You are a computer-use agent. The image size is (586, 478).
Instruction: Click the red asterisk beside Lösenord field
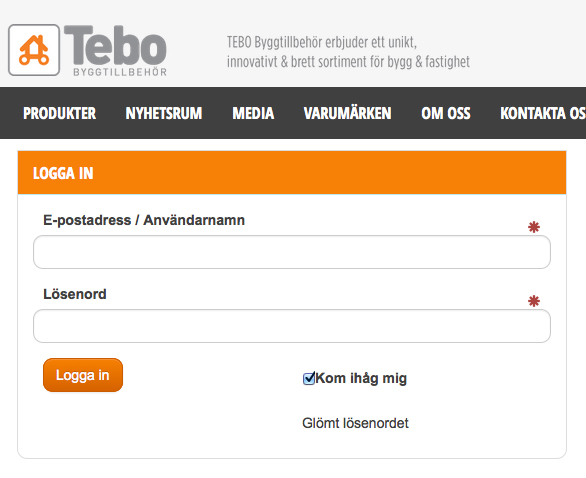point(534,301)
